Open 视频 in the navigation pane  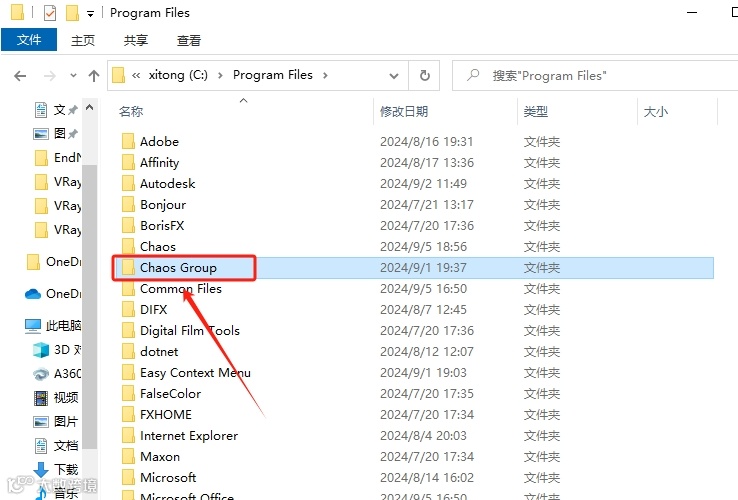(x=56, y=397)
